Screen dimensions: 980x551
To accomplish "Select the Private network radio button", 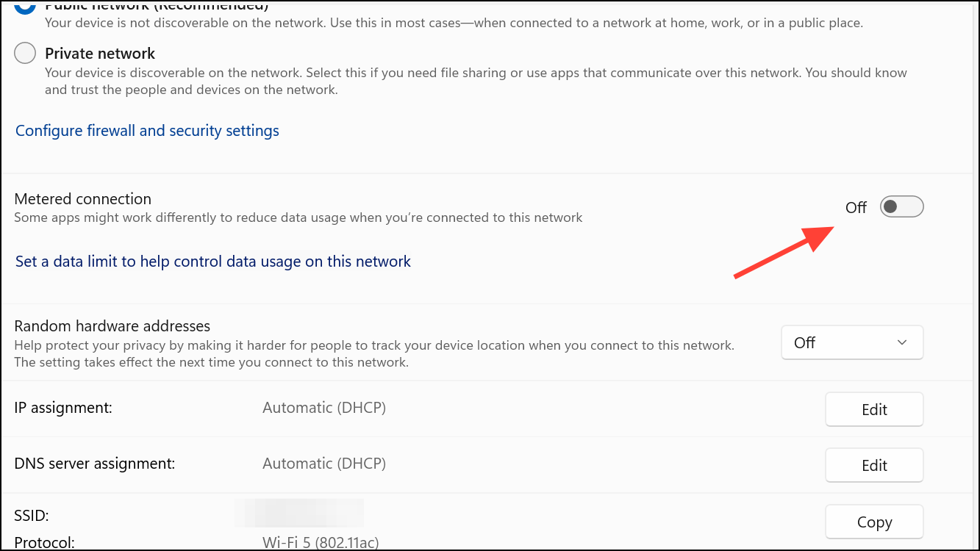I will tap(24, 53).
